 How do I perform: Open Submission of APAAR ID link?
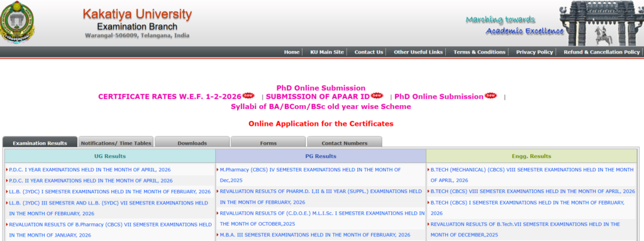318,97
